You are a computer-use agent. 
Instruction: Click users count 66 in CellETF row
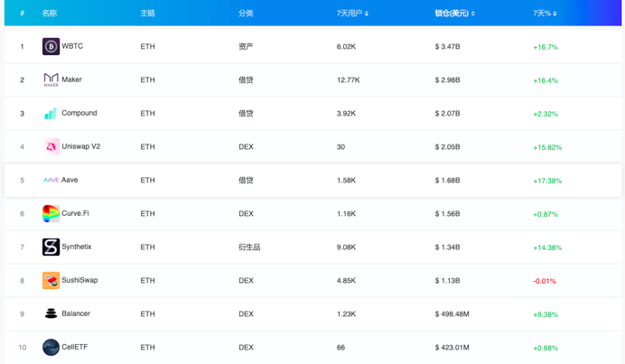(x=340, y=348)
